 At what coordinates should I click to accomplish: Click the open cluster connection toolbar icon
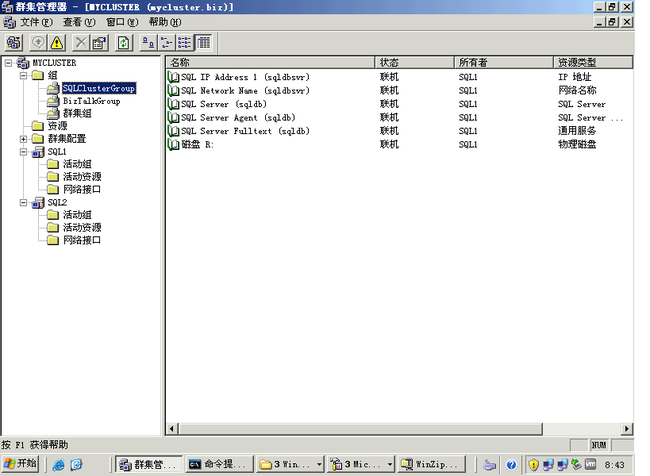(x=14, y=42)
